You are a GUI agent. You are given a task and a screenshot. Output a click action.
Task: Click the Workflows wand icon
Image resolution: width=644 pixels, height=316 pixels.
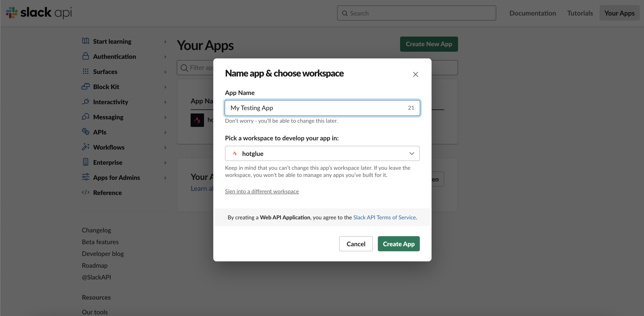85,147
